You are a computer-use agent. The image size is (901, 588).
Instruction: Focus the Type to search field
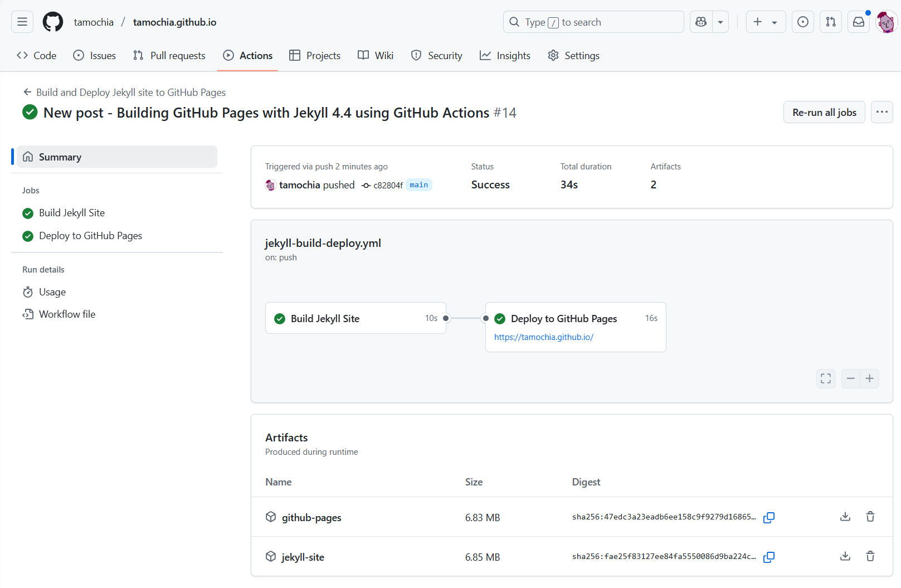[593, 22]
